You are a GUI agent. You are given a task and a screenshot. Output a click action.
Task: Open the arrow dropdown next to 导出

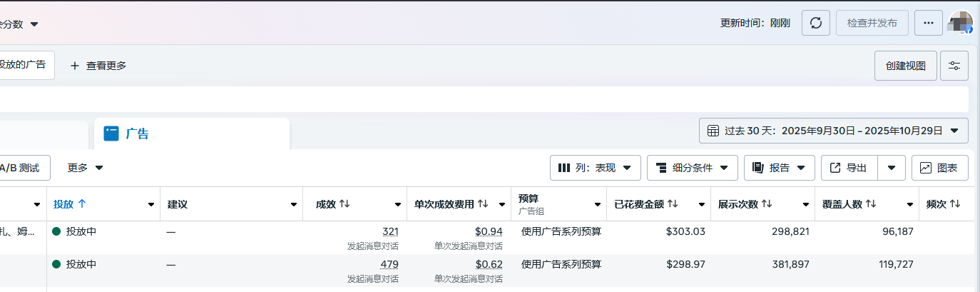892,168
